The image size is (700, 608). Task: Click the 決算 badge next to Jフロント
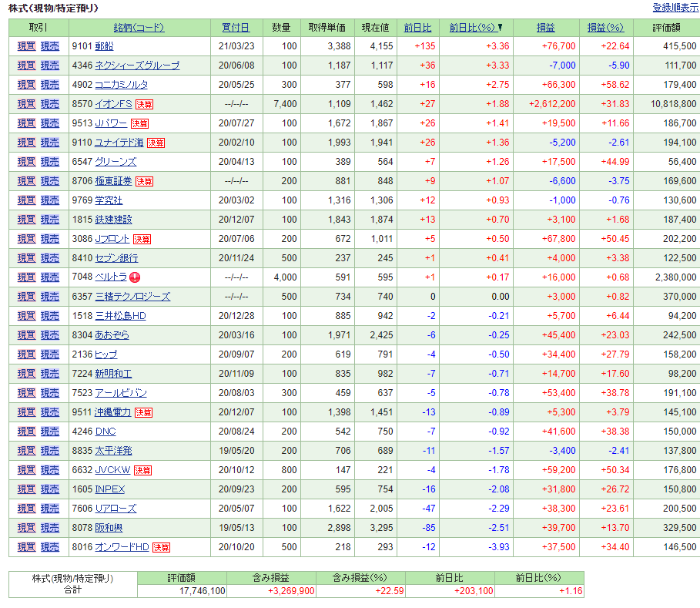tap(142, 240)
